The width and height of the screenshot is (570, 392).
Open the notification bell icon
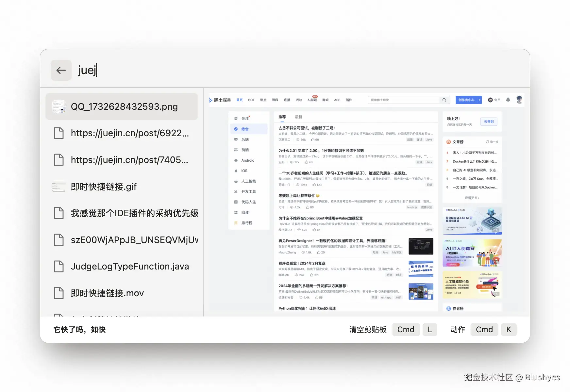point(508,100)
